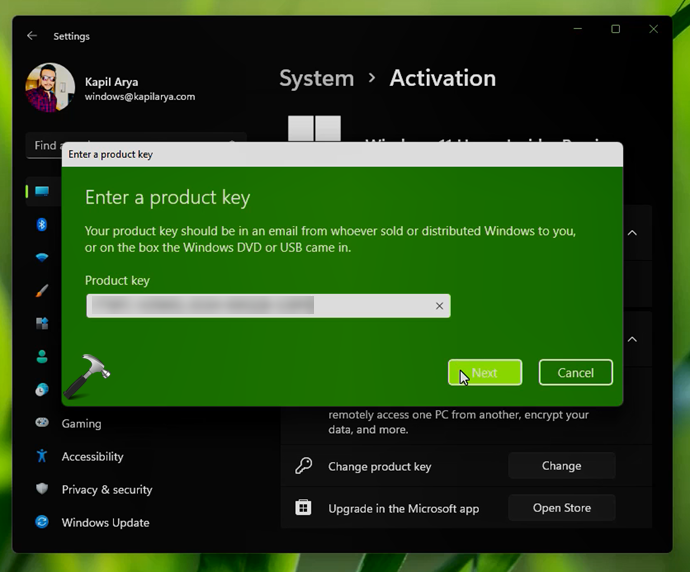690x572 pixels.
Task: Click Open Store button
Action: [561, 508]
